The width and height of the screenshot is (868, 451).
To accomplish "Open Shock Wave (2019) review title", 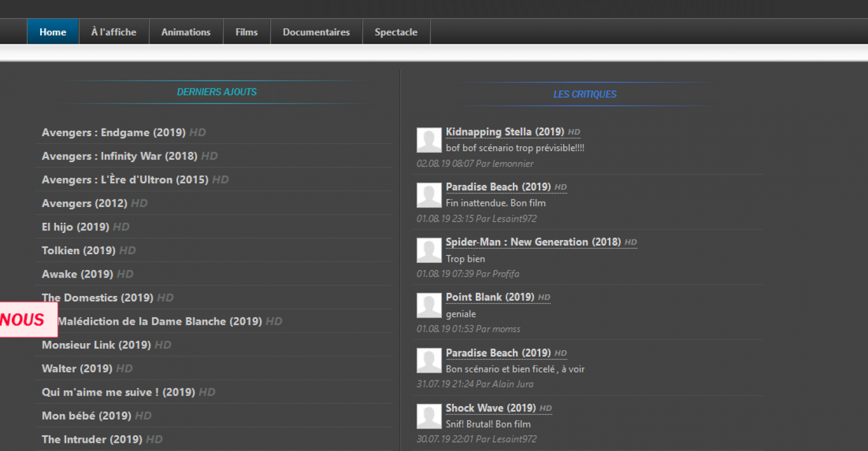I will 490,408.
